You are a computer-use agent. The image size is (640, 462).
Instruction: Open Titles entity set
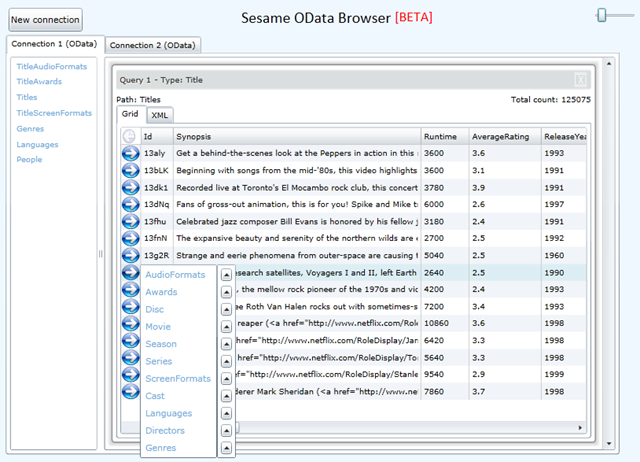pyautogui.click(x=27, y=97)
